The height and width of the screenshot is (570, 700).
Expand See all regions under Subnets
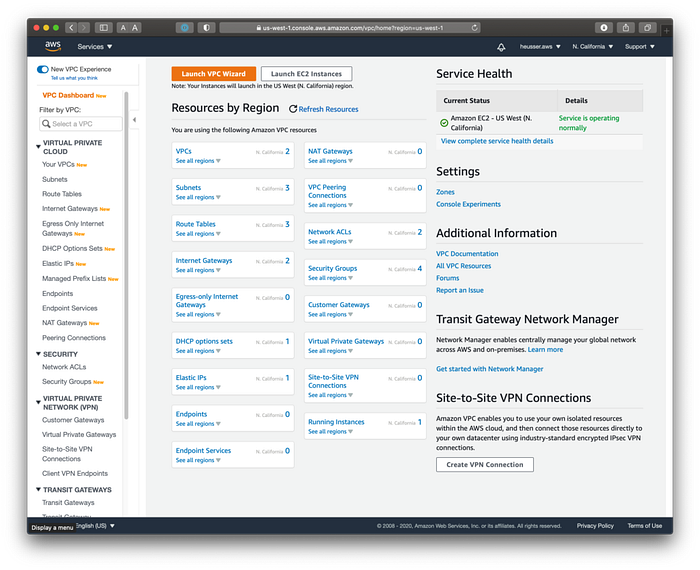tap(198, 197)
